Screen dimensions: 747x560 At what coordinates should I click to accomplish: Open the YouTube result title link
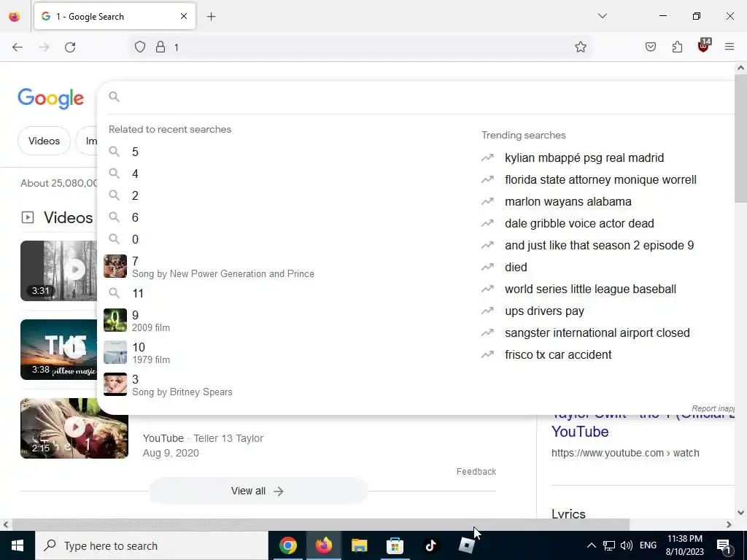coord(580,432)
